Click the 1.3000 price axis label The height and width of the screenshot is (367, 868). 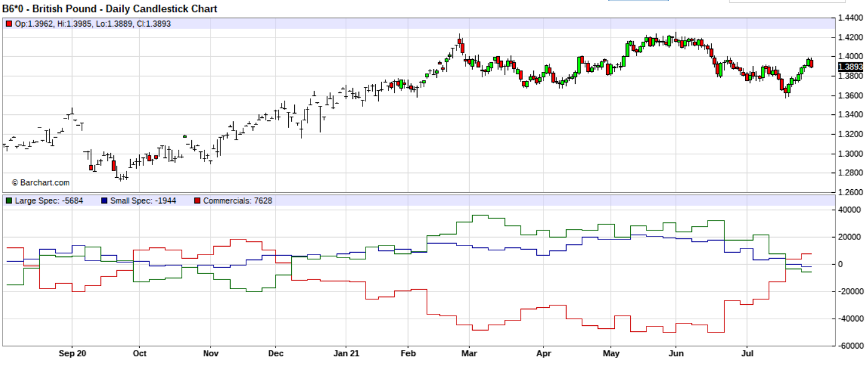pyautogui.click(x=850, y=154)
